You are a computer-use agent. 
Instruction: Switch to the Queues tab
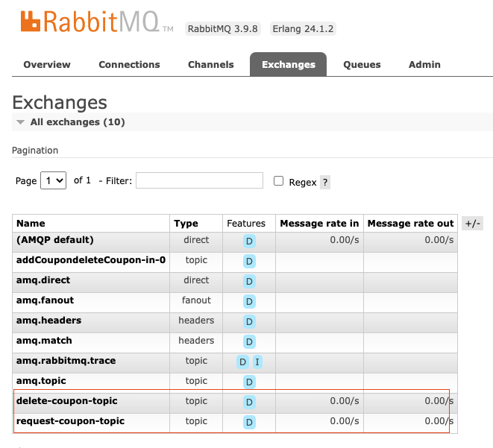tap(362, 65)
